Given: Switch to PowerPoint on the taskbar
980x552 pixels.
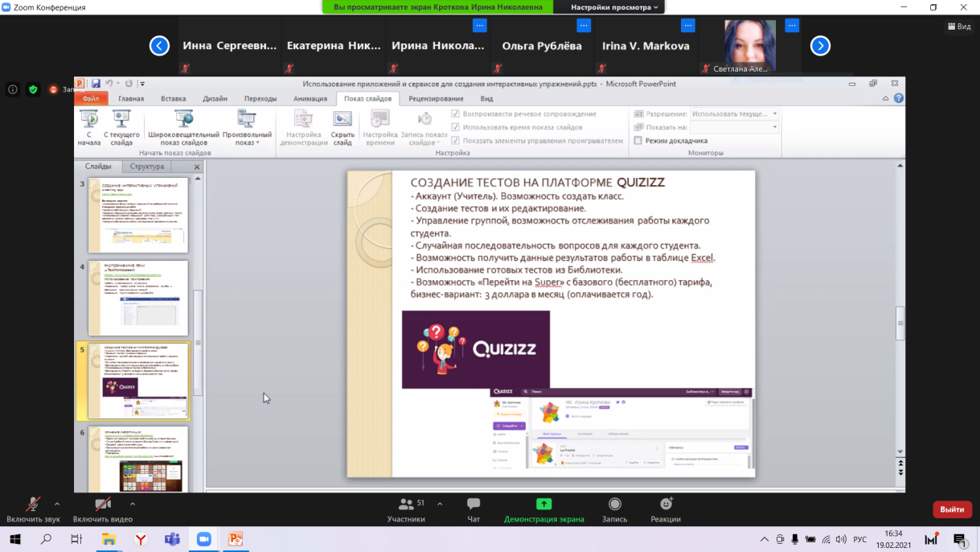Looking at the screenshot, I should [235, 539].
